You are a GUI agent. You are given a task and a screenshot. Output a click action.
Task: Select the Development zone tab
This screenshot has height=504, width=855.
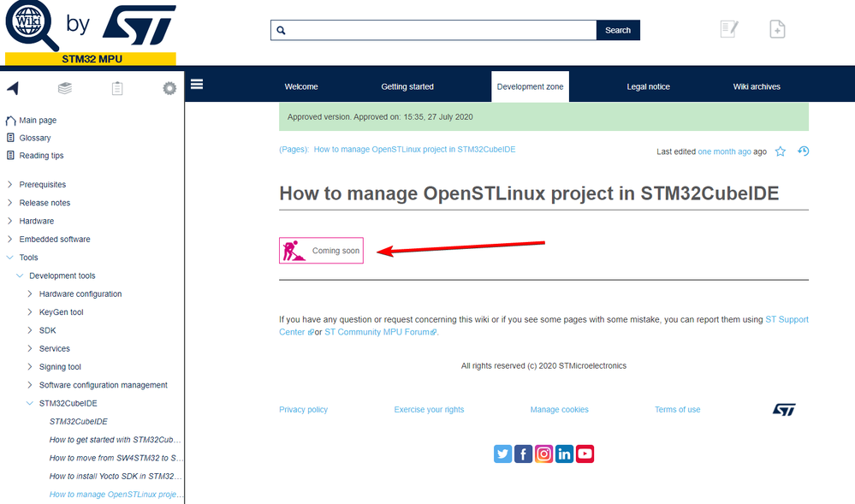(x=530, y=86)
